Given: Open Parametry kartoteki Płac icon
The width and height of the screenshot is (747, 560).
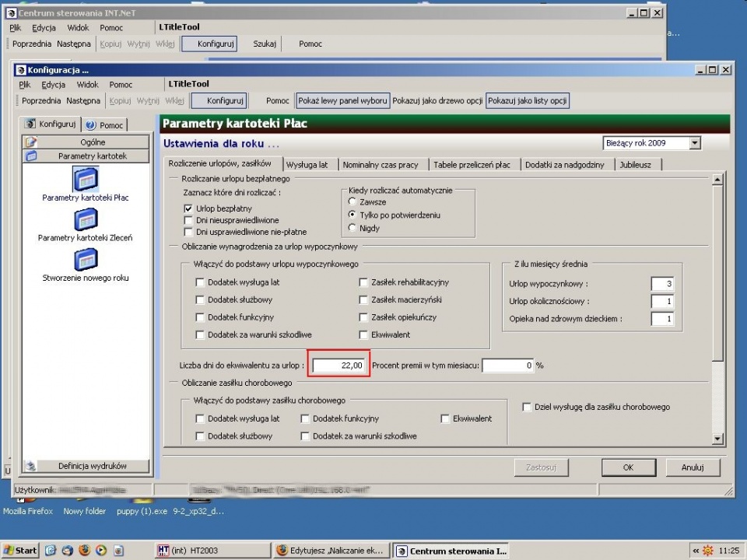Looking at the screenshot, I should click(x=86, y=179).
